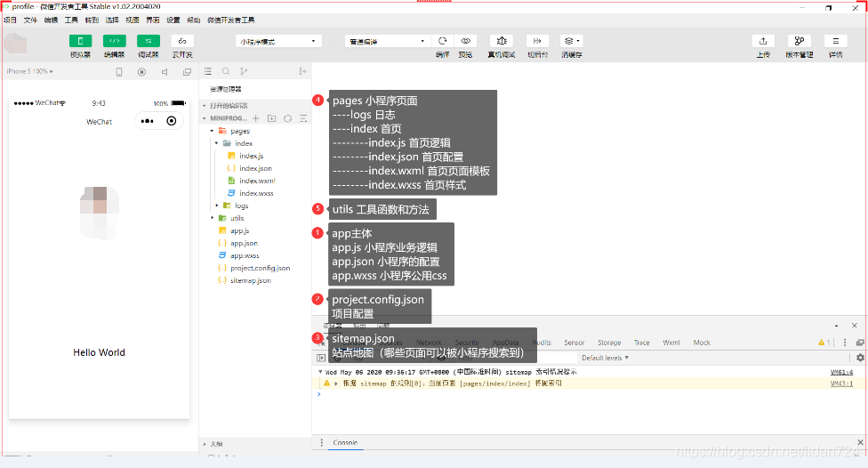Screen dimensions: 868x468
Task: Detach the simulator into separate window
Action: (x=187, y=72)
